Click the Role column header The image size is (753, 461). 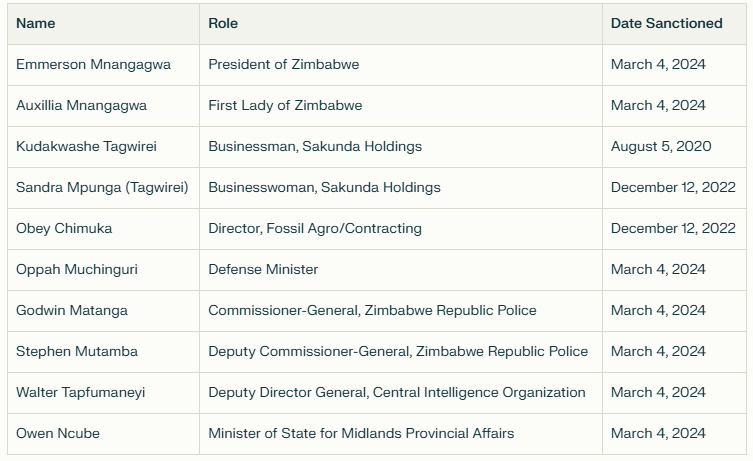[223, 23]
